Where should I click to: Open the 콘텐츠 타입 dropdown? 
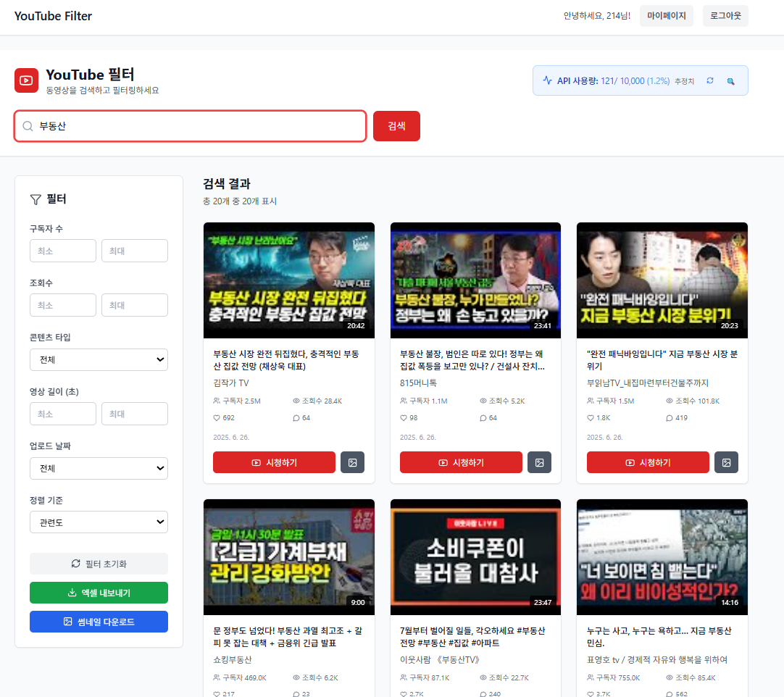[x=99, y=359]
